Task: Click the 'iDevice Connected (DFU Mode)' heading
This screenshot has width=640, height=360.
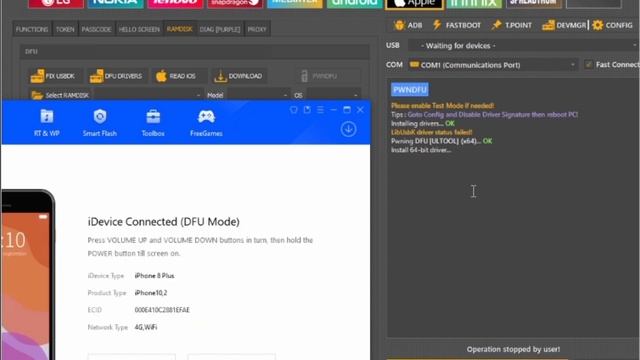Action: (x=163, y=222)
